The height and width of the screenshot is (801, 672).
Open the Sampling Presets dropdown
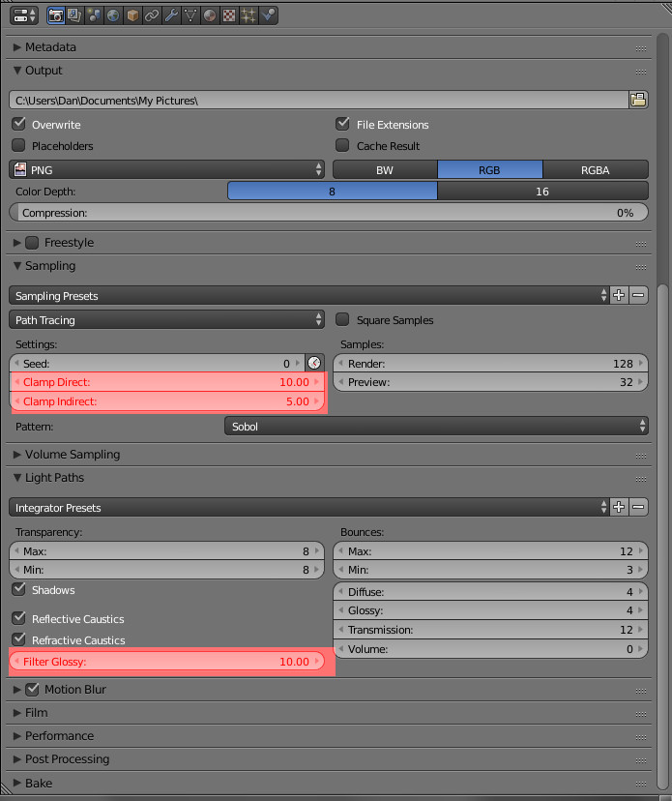click(309, 295)
